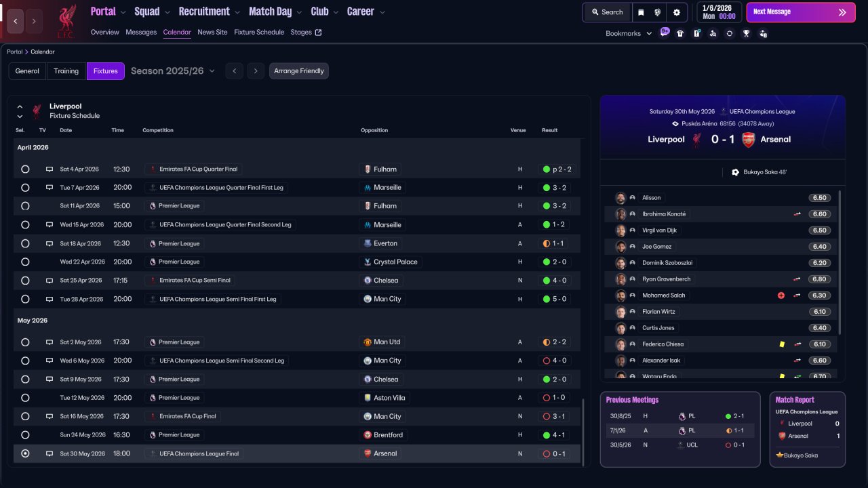Viewport: 868px width, 488px height.
Task: Open the Bookmarks dropdown
Action: (629, 33)
